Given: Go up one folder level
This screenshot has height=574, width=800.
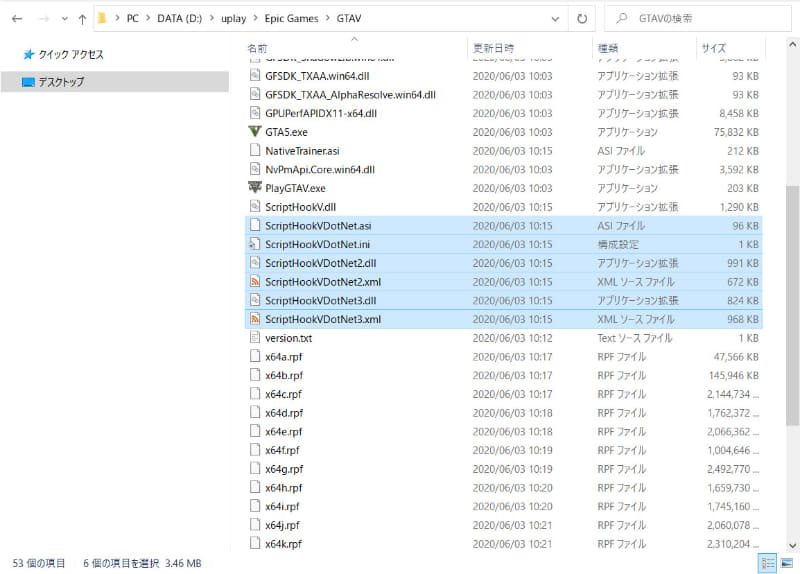Looking at the screenshot, I should (82, 19).
